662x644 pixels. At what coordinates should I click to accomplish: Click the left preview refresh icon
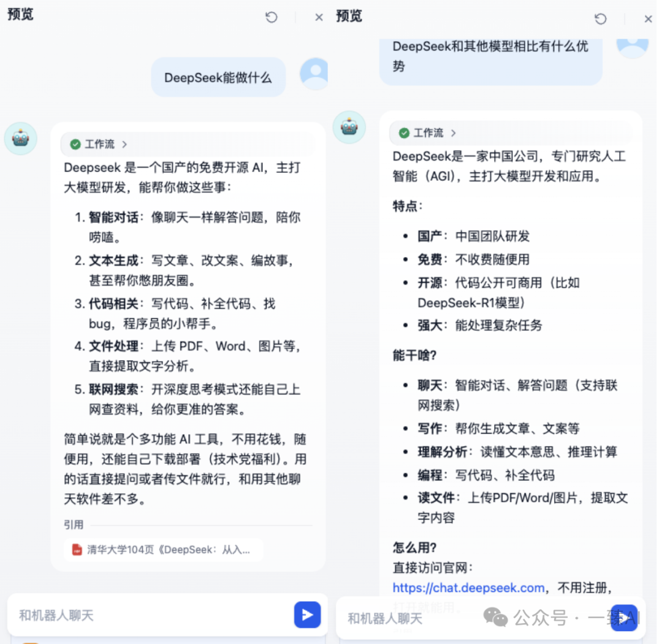click(x=272, y=17)
